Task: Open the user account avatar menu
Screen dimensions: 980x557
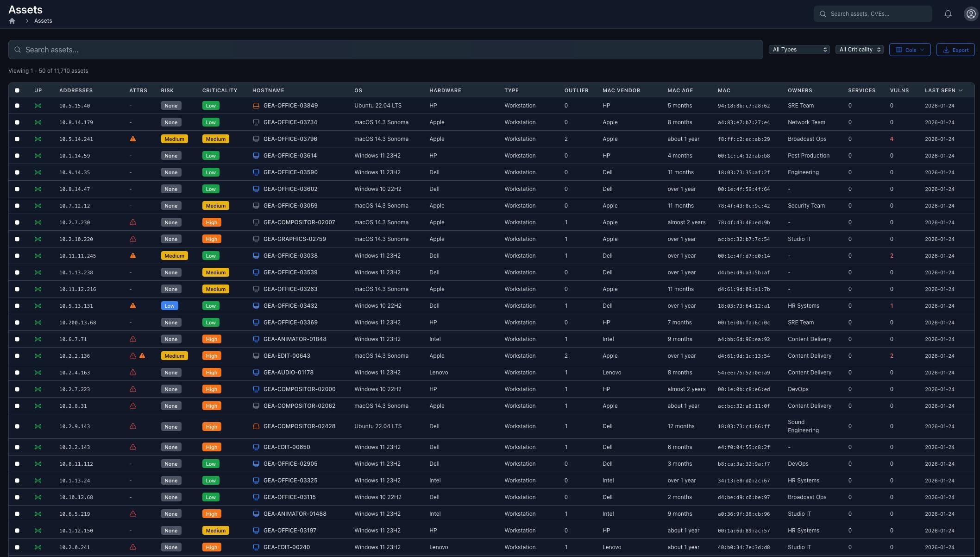Action: coord(971,14)
